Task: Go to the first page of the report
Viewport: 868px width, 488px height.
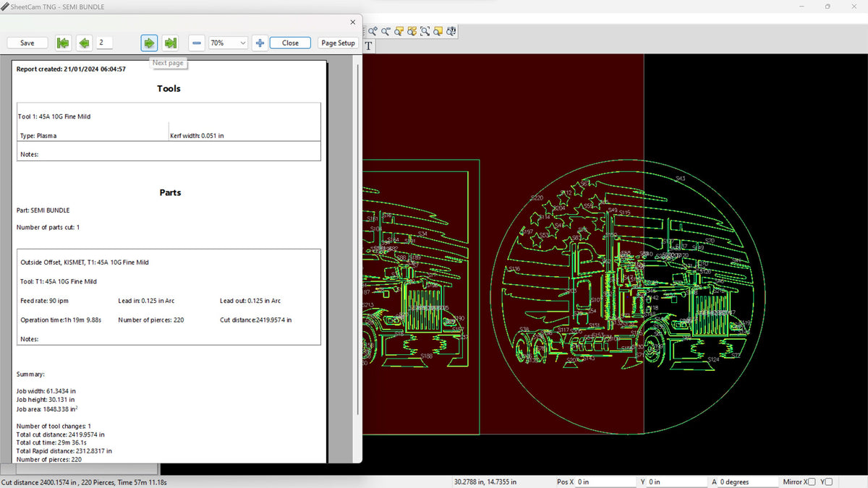Action: 63,43
